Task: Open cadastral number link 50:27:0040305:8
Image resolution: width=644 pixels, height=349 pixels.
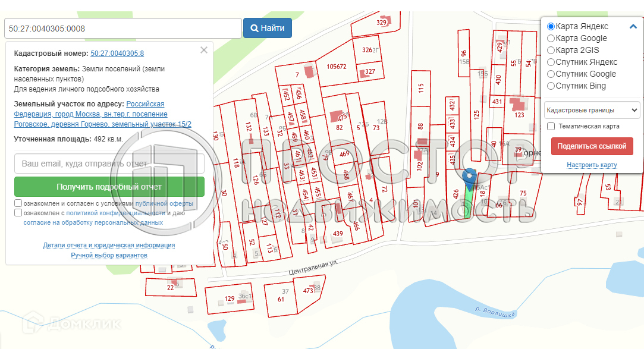Action: pos(117,54)
